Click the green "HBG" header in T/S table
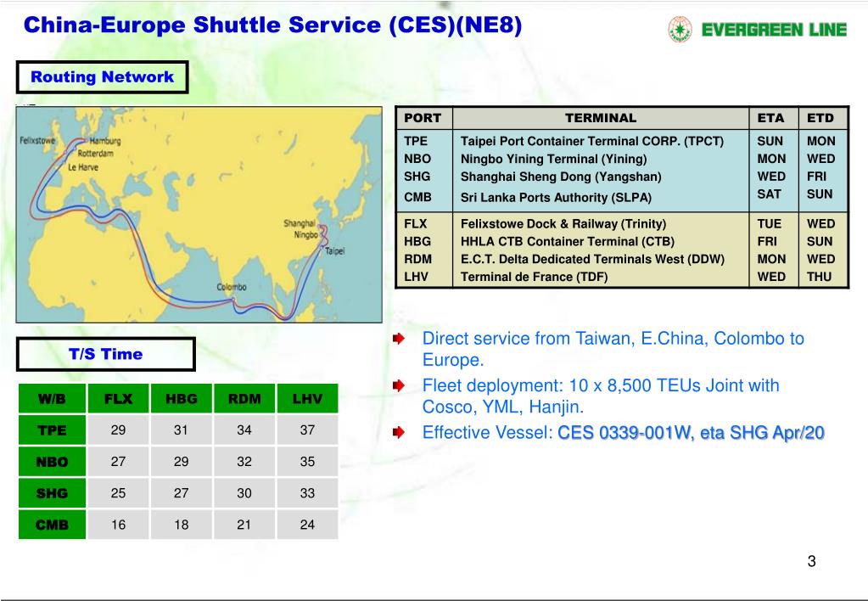The width and height of the screenshot is (868, 601). tap(181, 398)
